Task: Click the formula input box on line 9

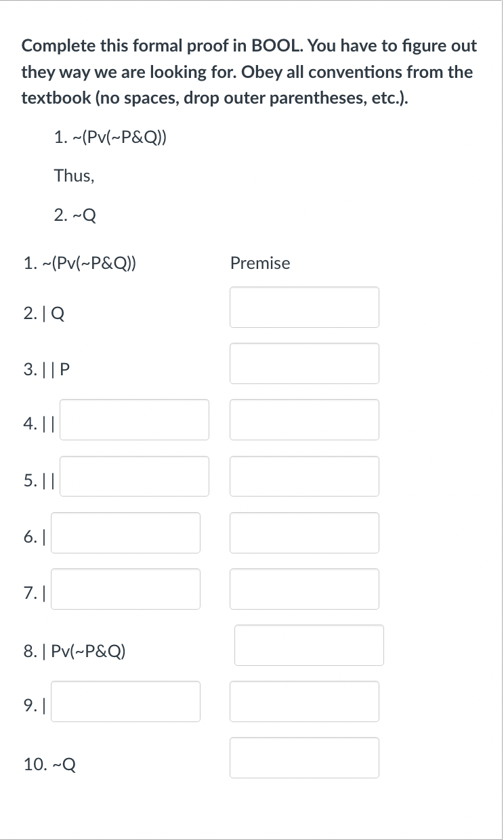Action: click(125, 701)
